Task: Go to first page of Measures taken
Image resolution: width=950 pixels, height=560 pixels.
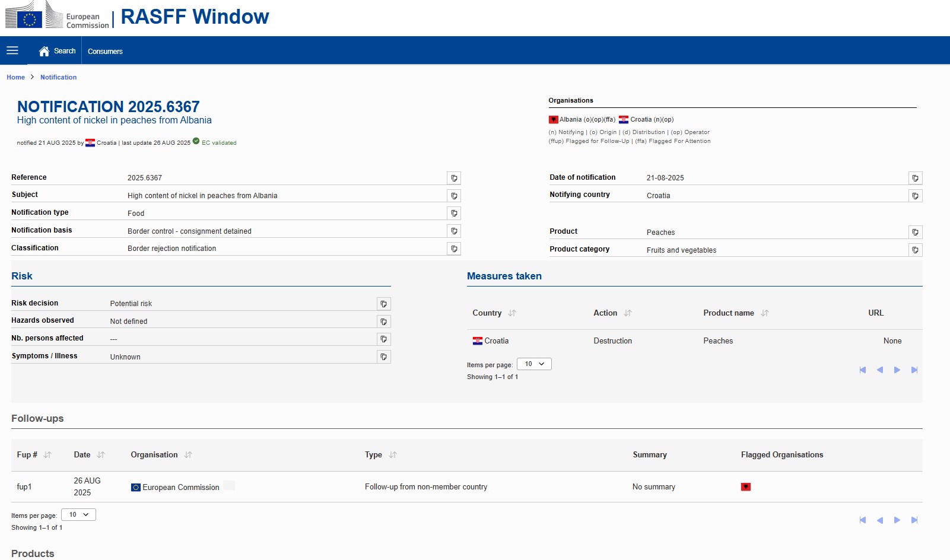Action: (x=863, y=370)
